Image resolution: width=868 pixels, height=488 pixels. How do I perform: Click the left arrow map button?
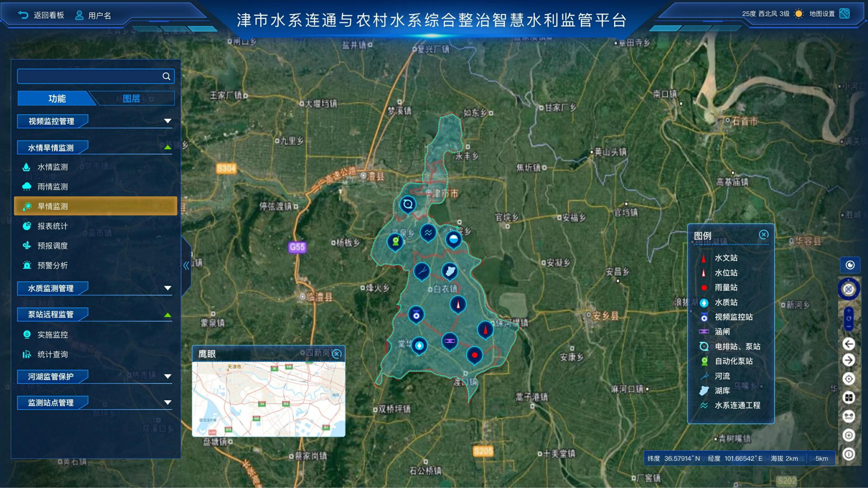pos(849,344)
